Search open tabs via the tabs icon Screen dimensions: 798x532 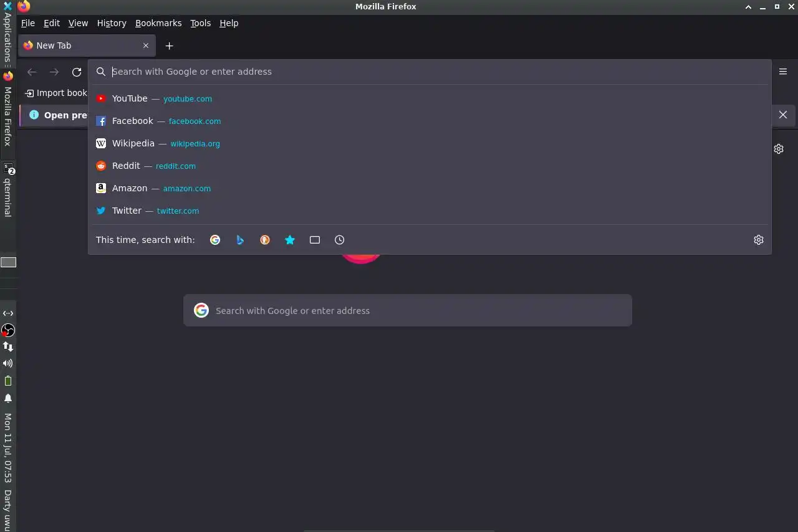click(315, 240)
